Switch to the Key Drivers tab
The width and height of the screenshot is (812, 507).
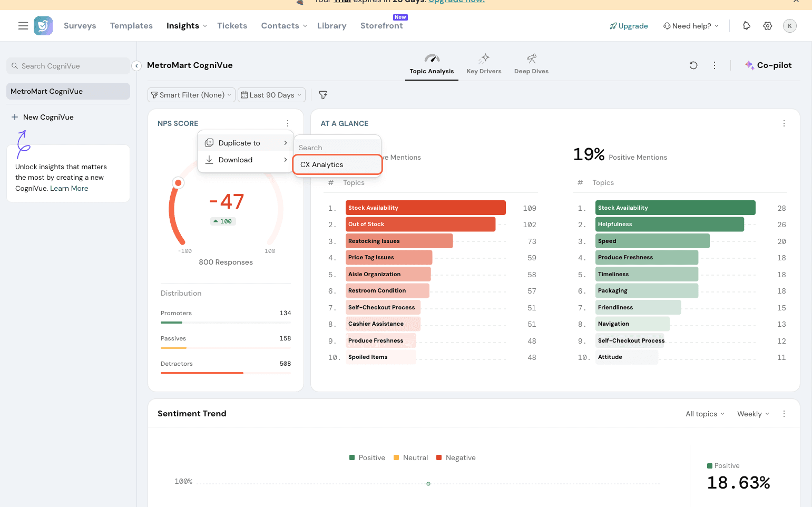point(484,65)
